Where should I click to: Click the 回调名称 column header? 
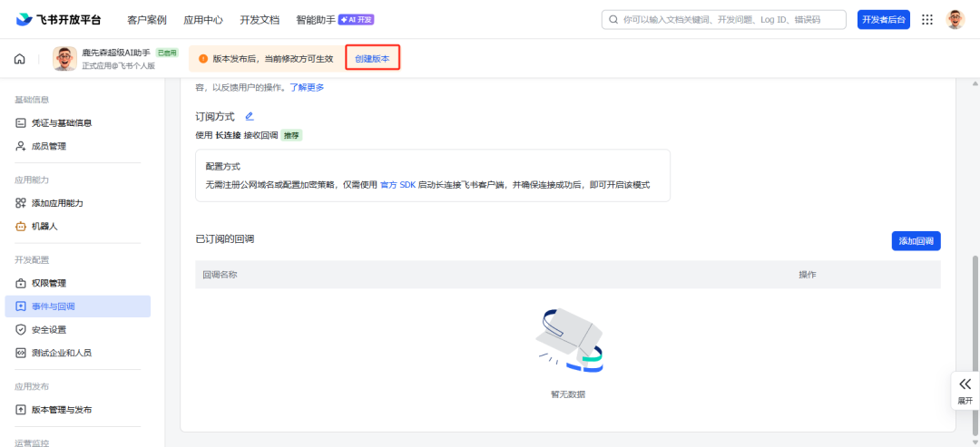220,275
